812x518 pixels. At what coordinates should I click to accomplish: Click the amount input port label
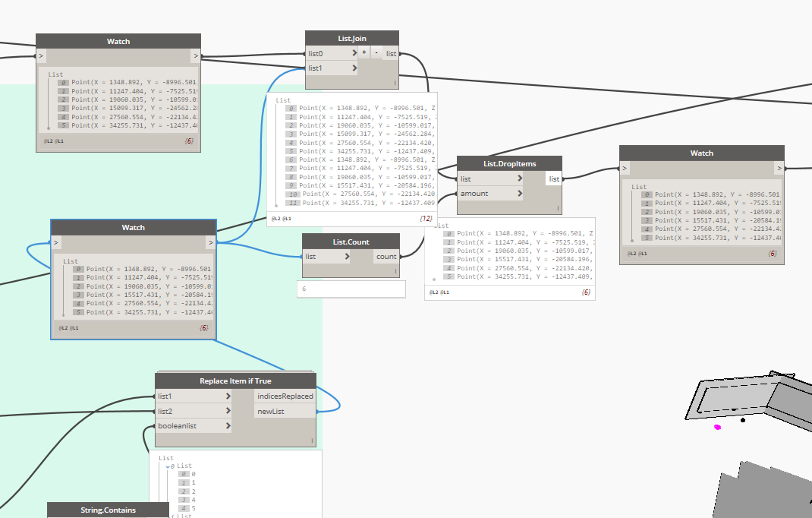[474, 194]
